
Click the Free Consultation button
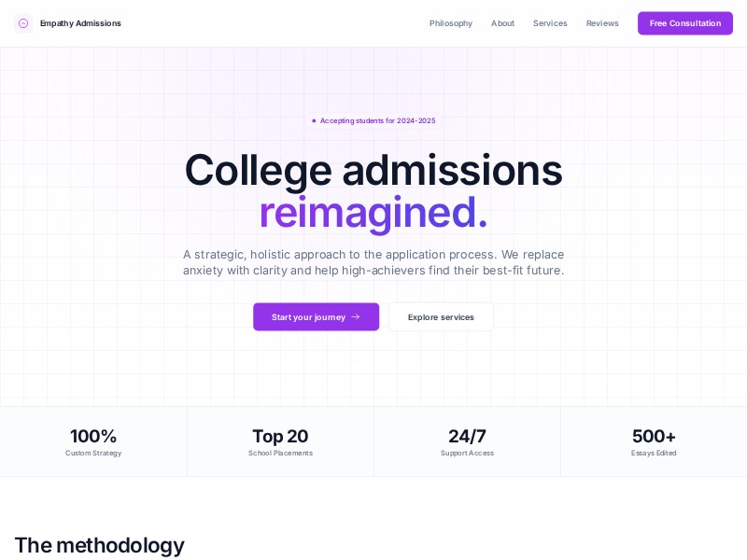(685, 23)
